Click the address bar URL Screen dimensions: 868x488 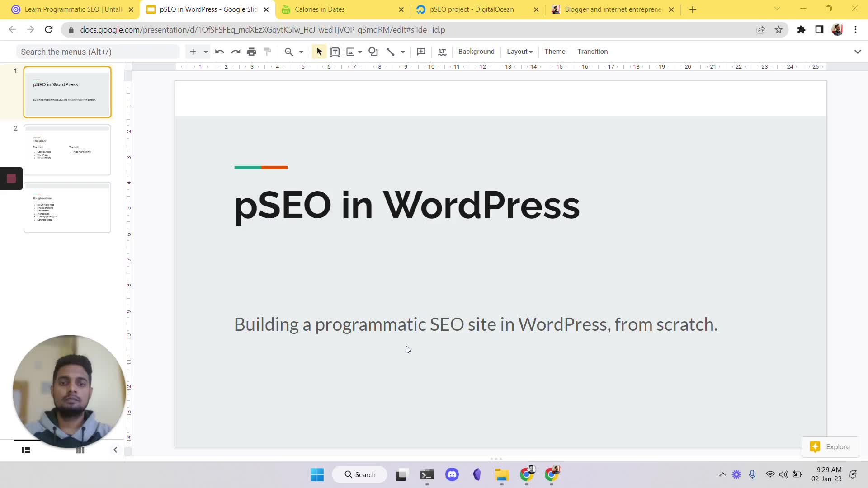(262, 29)
